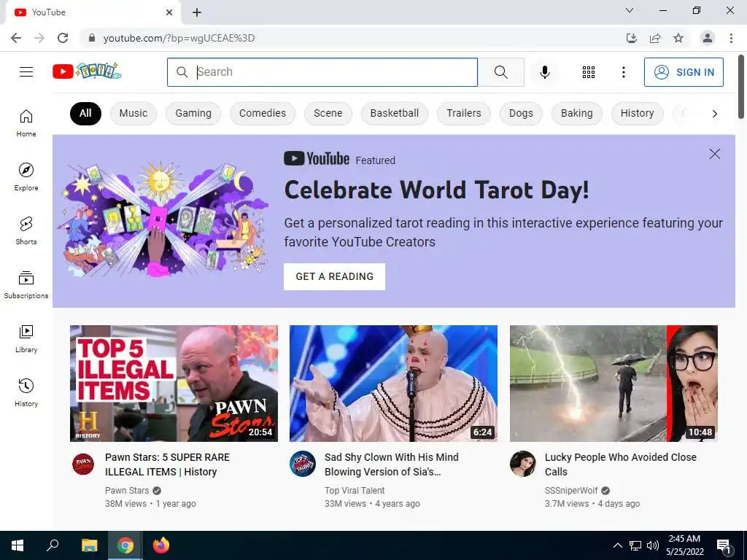
Task: Select the Dogs chip
Action: coord(521,113)
